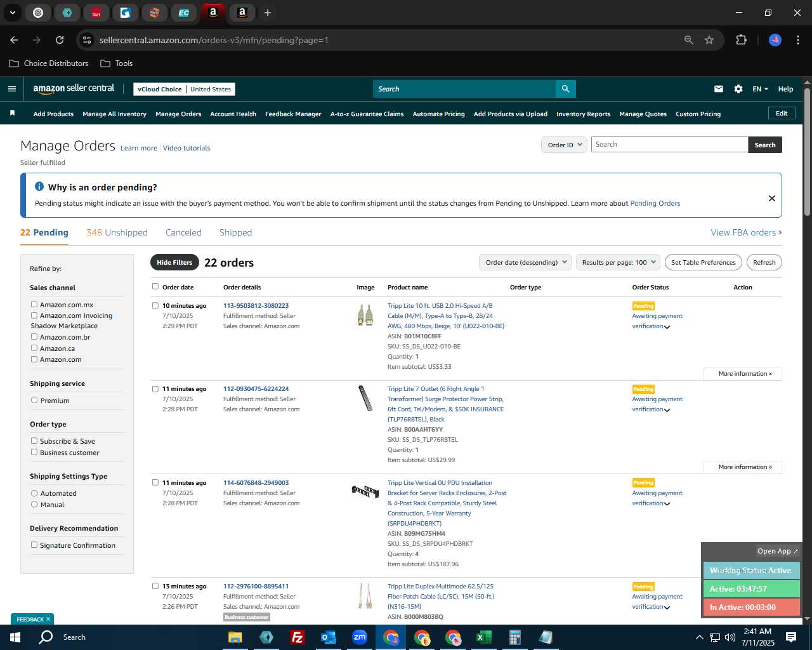Open File Explorer from the taskbar
This screenshot has width=812, height=650.
[235, 637]
